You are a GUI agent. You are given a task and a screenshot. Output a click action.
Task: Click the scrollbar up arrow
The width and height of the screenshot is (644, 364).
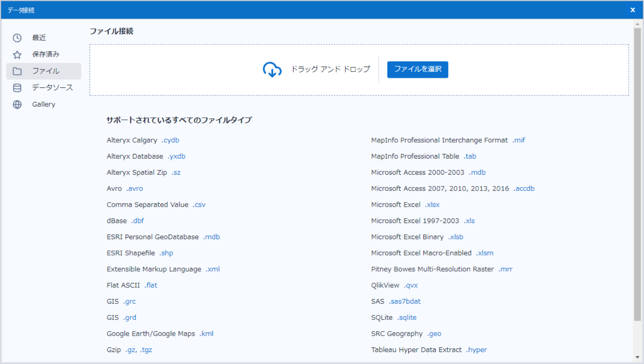point(637,24)
